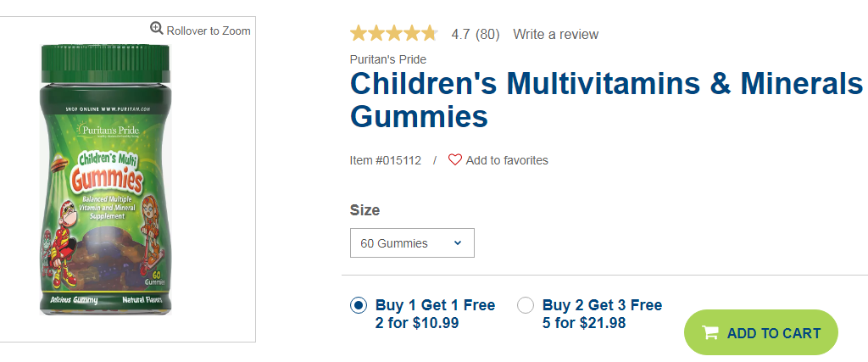868x362 pixels.
Task: Open the 60 Gummies size dropdown
Action: (x=412, y=243)
